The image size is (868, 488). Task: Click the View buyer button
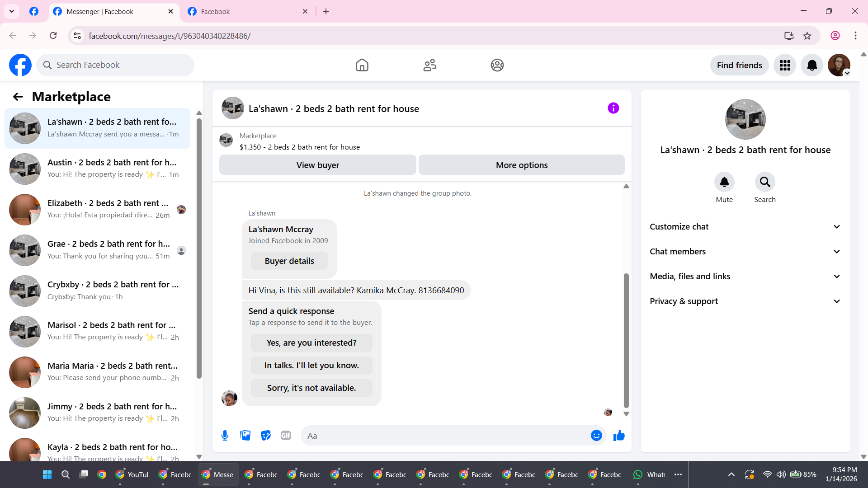tap(317, 165)
